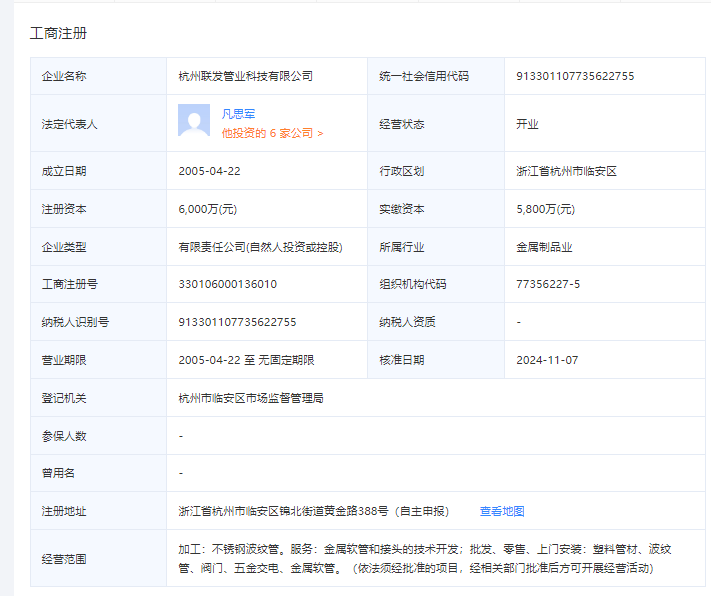Click the 登记机关 label cell

[x=98, y=398]
